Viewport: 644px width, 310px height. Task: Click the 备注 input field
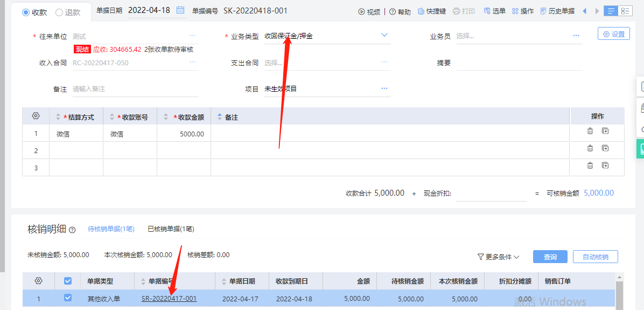136,89
